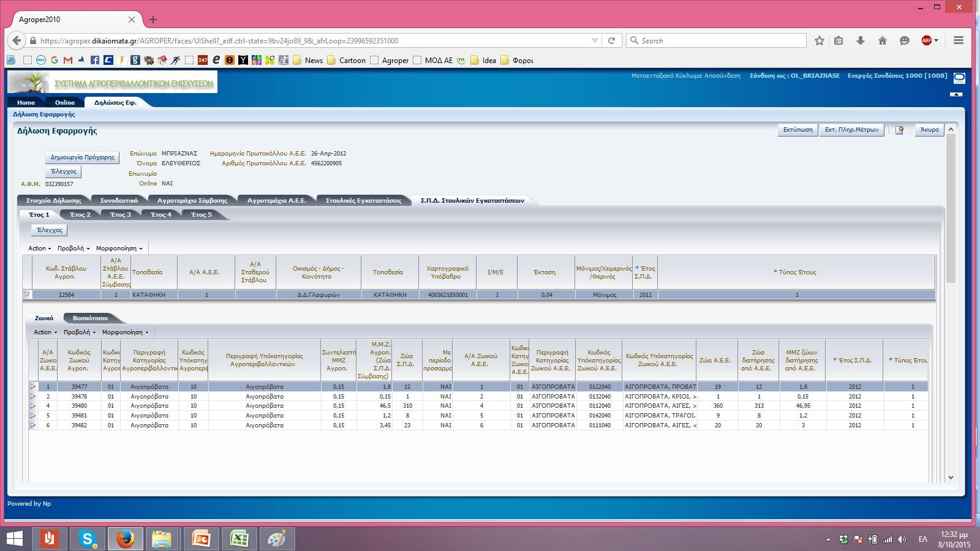This screenshot has width=980, height=551.
Task: Select the Έτος 5 tab
Action: (x=201, y=215)
